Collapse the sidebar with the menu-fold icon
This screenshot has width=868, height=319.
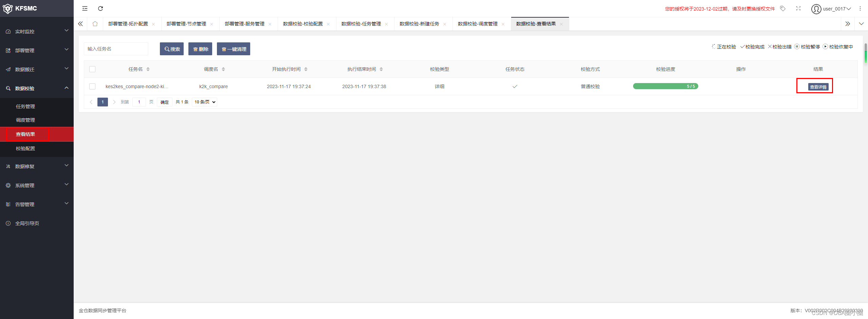click(85, 8)
